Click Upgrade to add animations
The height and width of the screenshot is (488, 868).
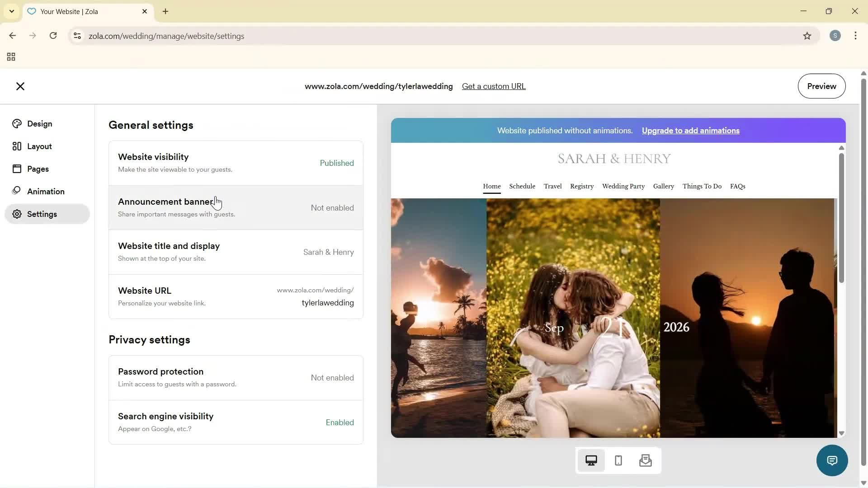coord(690,130)
